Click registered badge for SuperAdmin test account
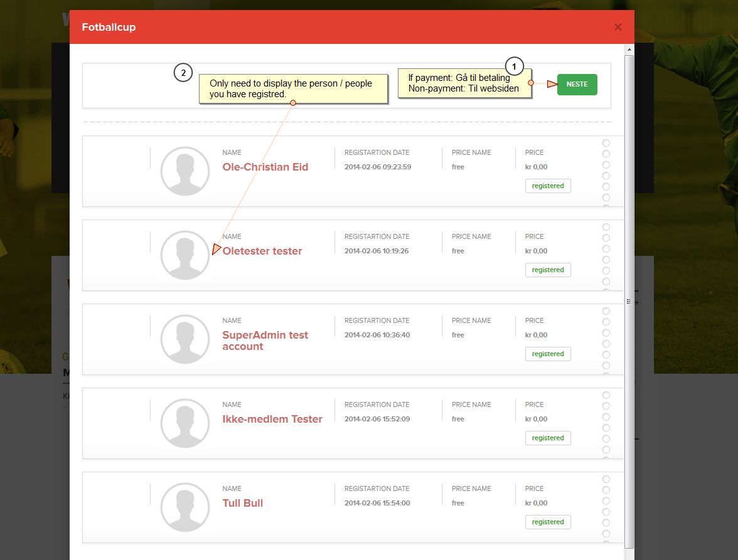 (x=548, y=354)
